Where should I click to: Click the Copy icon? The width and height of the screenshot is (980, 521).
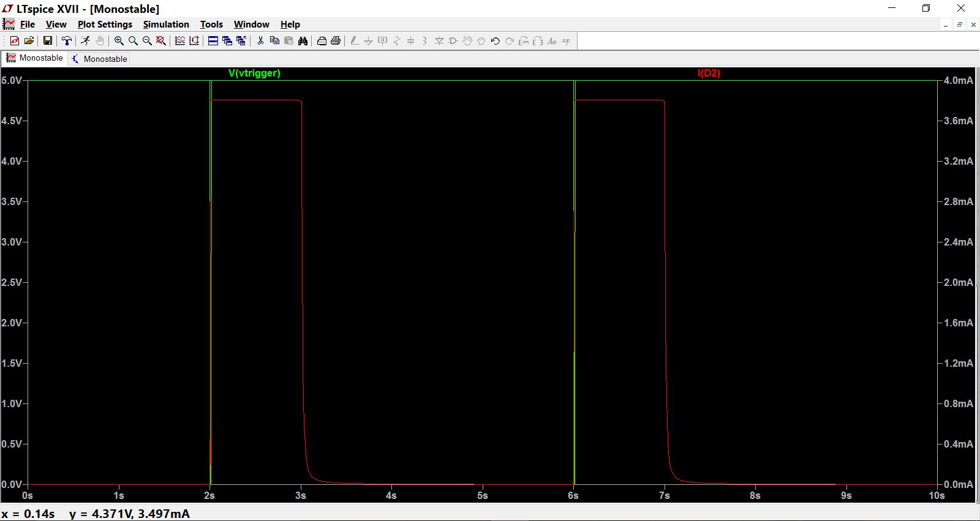click(274, 41)
